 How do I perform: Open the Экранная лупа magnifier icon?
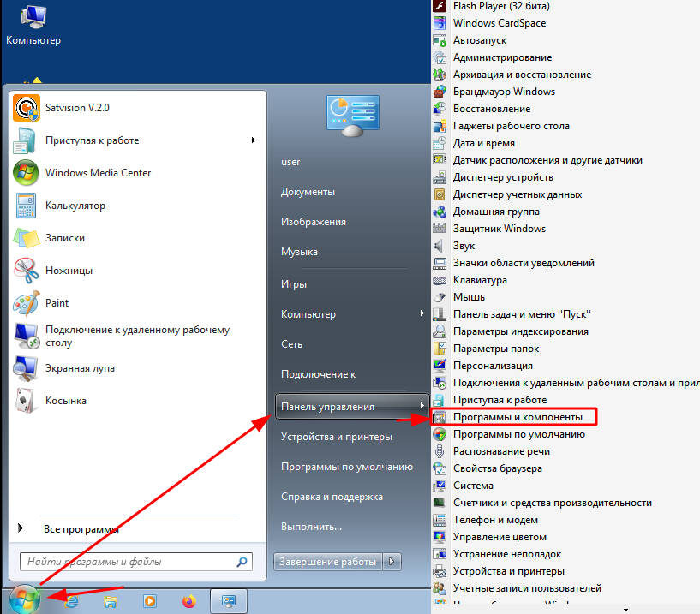26,368
